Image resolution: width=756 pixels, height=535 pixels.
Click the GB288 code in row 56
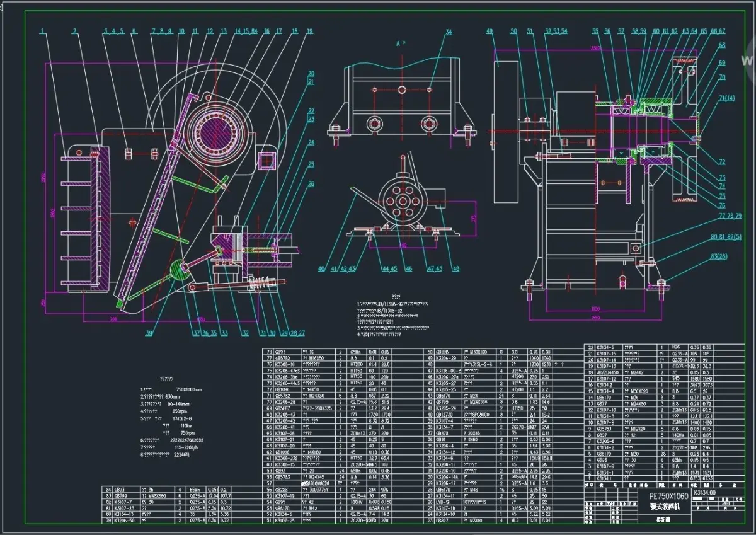coord(282,490)
